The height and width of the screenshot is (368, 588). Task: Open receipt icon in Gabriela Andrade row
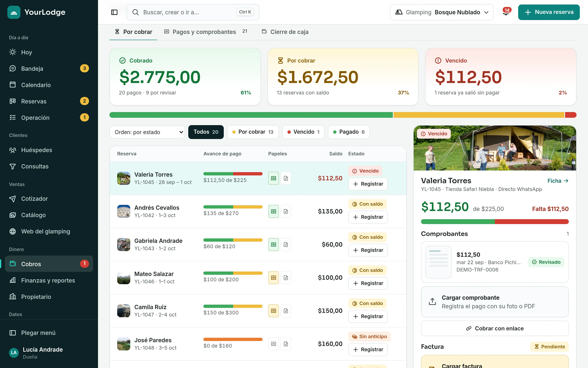(x=273, y=244)
